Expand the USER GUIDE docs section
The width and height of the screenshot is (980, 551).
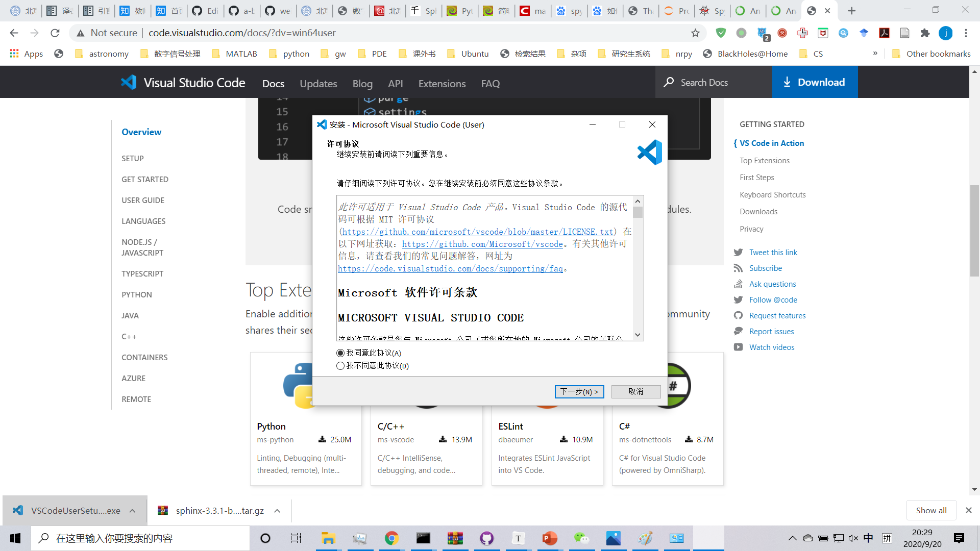tap(143, 201)
